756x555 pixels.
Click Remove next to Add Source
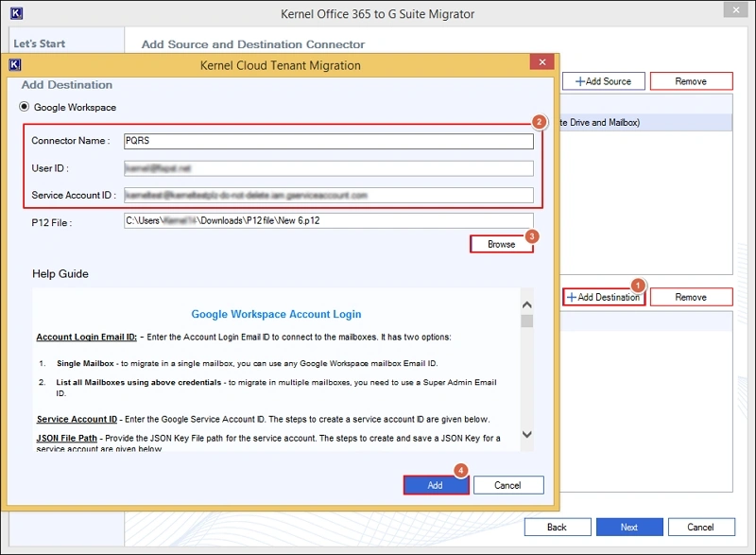coord(691,81)
